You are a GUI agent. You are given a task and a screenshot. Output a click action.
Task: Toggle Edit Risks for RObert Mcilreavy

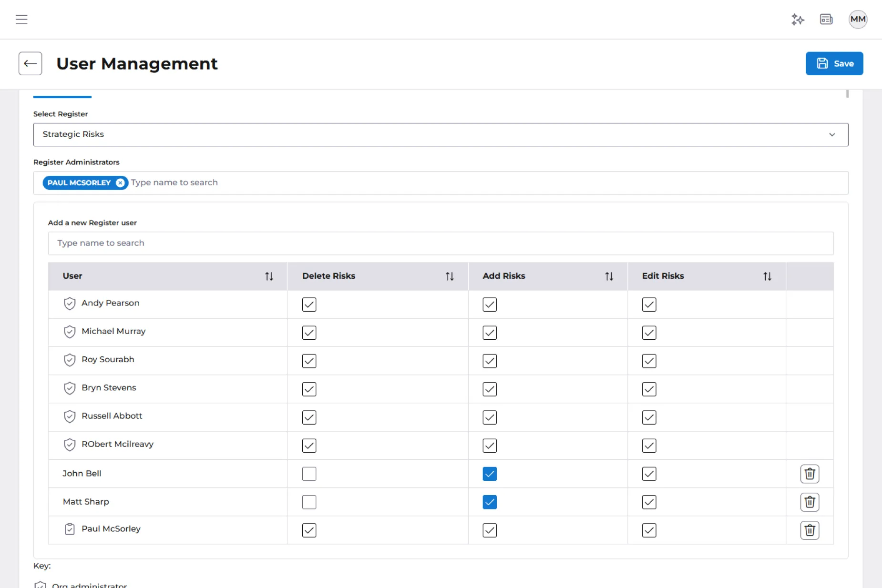pyautogui.click(x=649, y=446)
